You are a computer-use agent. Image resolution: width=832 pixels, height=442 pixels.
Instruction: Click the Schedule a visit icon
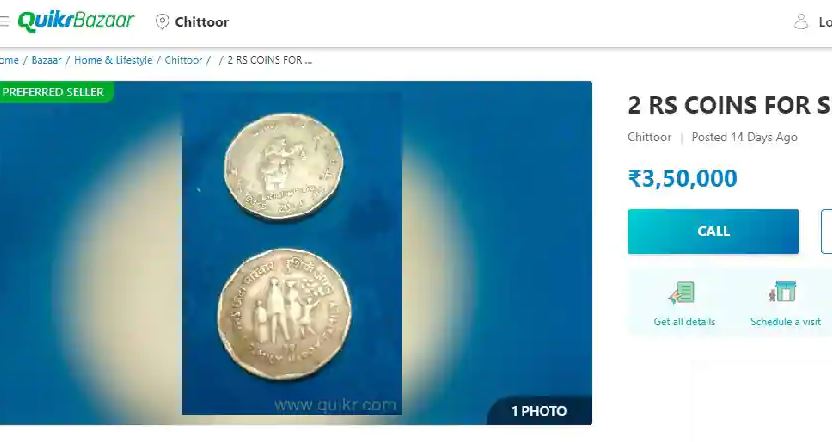point(783,292)
